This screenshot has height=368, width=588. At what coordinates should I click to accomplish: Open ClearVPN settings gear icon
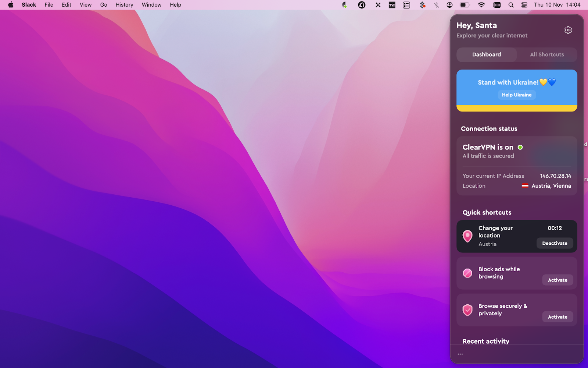pos(568,30)
